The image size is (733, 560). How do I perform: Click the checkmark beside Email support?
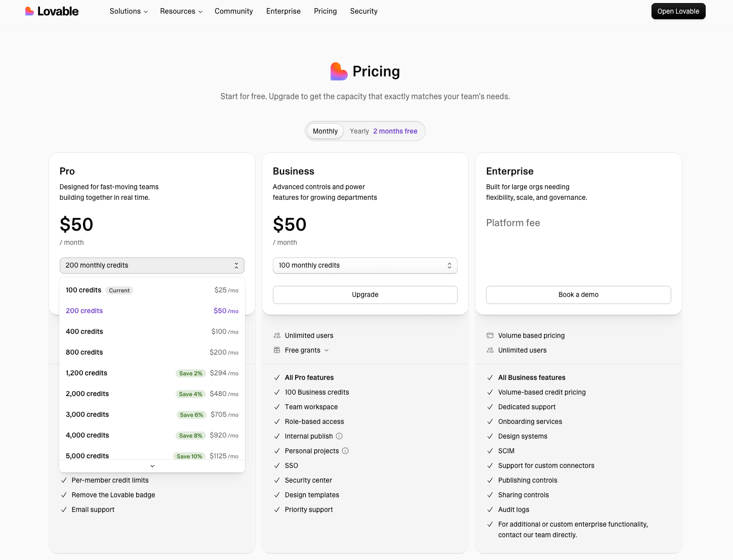pos(64,509)
